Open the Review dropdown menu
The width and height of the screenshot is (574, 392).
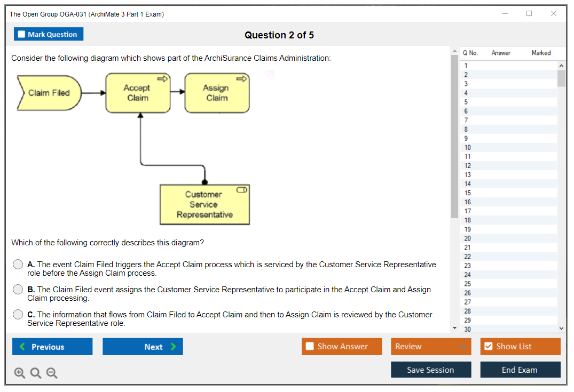pyautogui.click(x=431, y=347)
